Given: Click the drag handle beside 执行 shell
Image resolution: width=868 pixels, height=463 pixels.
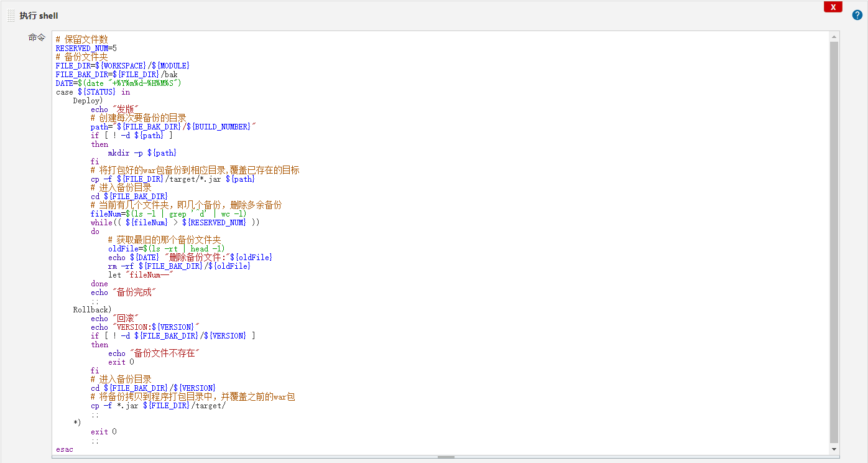Looking at the screenshot, I should click(11, 15).
